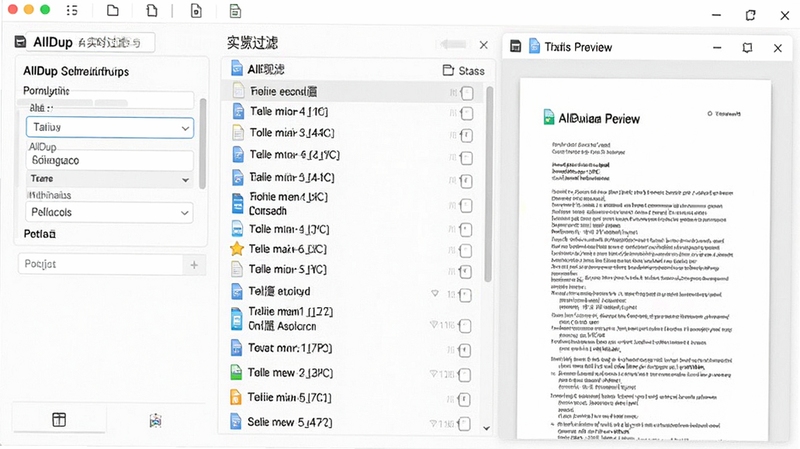Toggle checkbox on Telle mair-6 starred row
This screenshot has height=449, width=800.
tap(466, 251)
